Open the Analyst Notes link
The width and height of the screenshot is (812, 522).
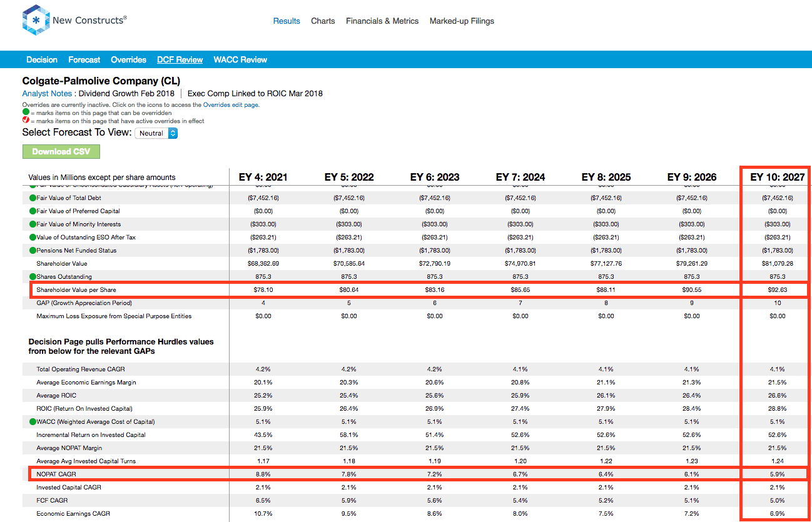click(x=47, y=93)
